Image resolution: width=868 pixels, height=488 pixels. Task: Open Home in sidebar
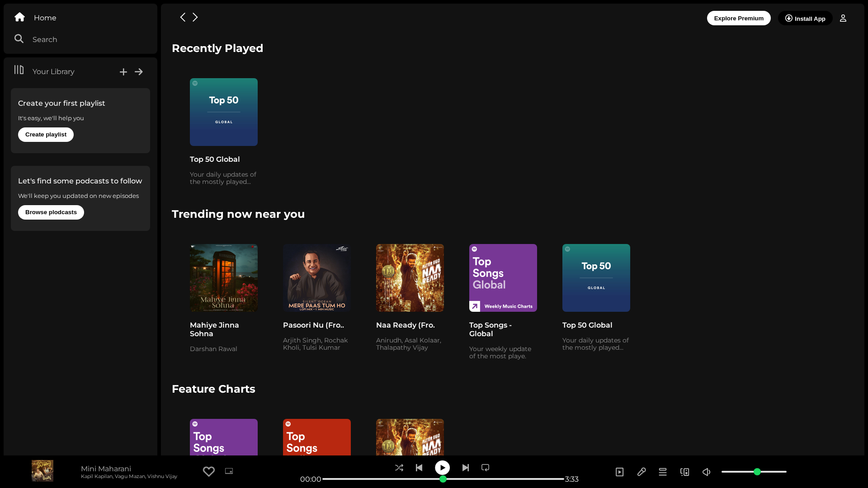(x=45, y=18)
